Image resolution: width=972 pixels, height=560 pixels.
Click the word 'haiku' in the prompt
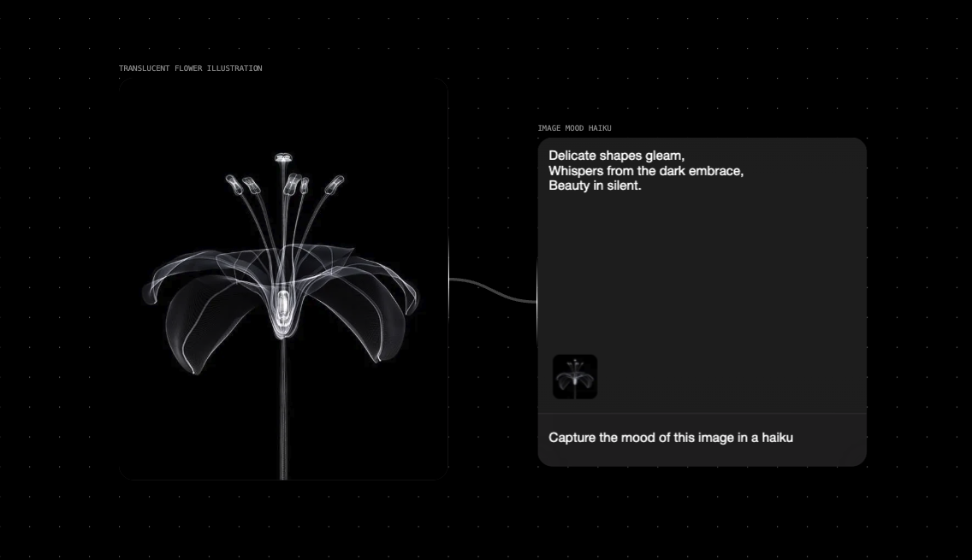coord(776,438)
